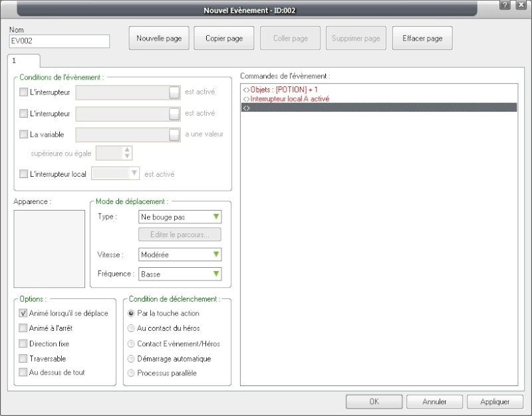The image size is (532, 416).
Task: Expand the Fréquence dropdown showing Basse
Action: point(180,274)
